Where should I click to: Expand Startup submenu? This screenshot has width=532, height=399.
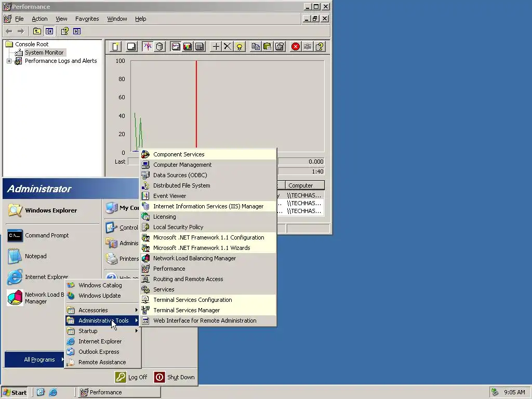(x=102, y=331)
